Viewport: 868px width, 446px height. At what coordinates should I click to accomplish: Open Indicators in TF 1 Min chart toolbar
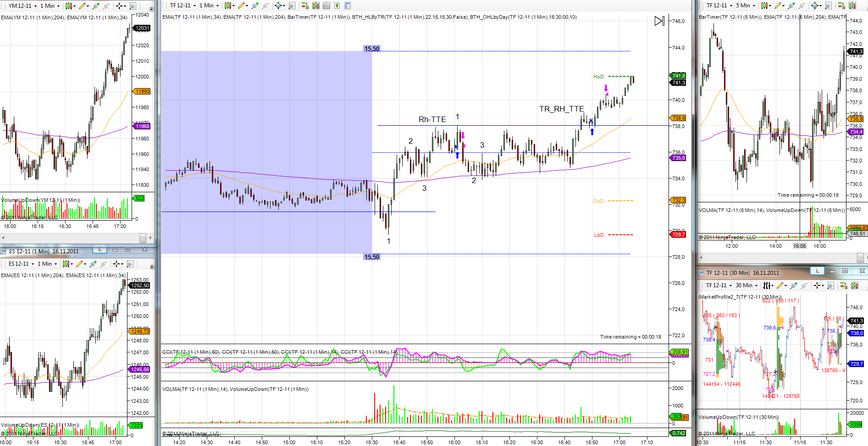[x=316, y=6]
